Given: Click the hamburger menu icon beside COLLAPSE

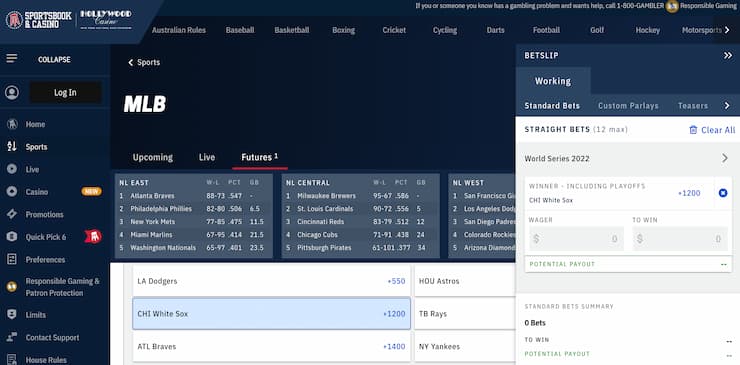Looking at the screenshot, I should [x=12, y=59].
